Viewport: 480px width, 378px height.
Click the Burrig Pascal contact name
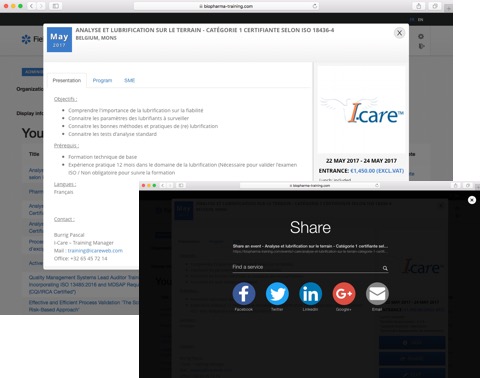click(x=69, y=235)
